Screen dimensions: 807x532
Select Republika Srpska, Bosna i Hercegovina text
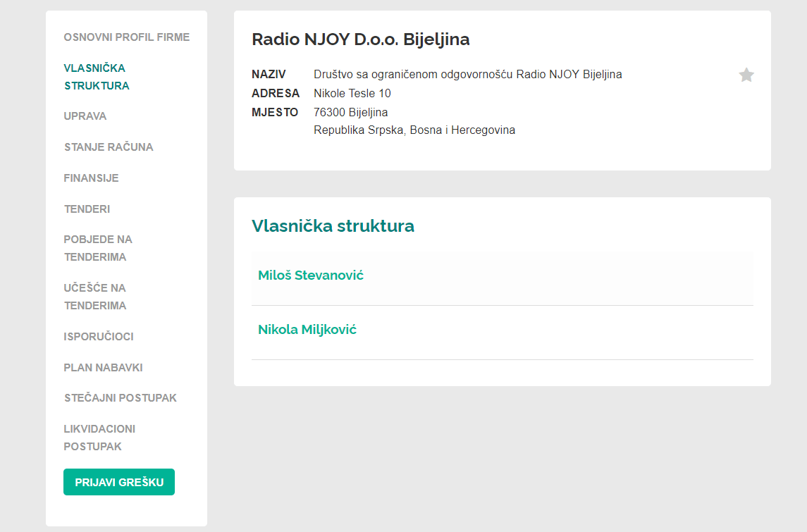(x=414, y=130)
